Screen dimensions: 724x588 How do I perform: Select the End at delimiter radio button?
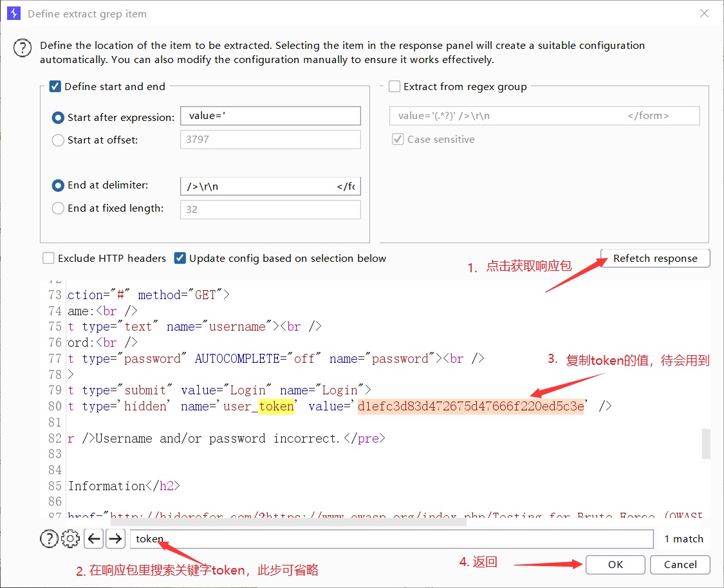click(x=58, y=185)
